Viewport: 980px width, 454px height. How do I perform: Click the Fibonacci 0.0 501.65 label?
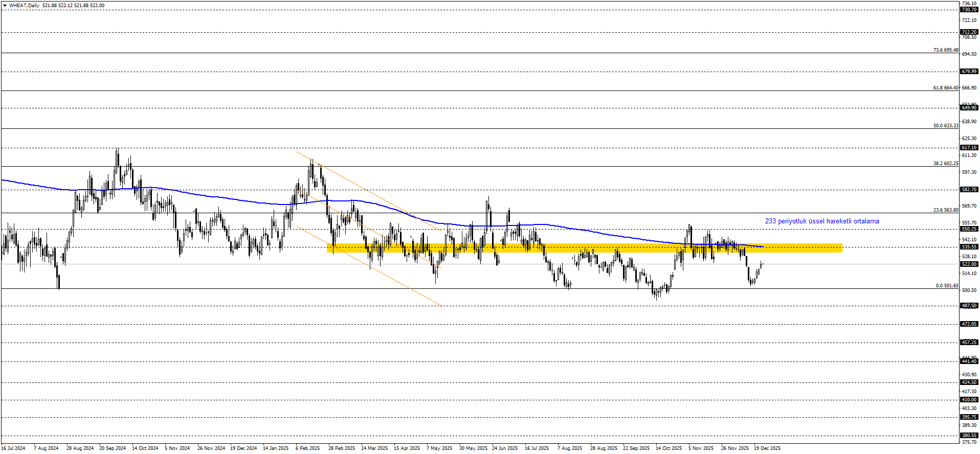click(947, 286)
